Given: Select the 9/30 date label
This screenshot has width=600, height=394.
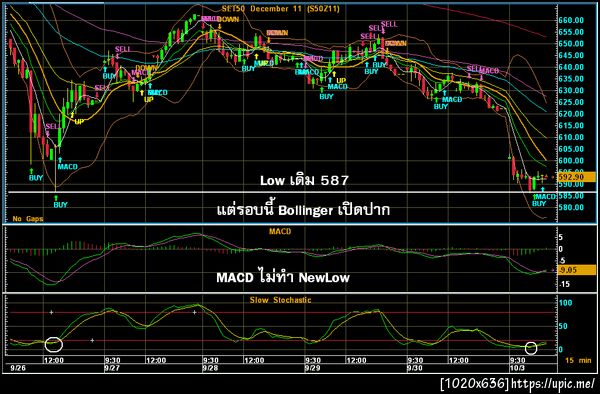Looking at the screenshot, I should (x=415, y=368).
